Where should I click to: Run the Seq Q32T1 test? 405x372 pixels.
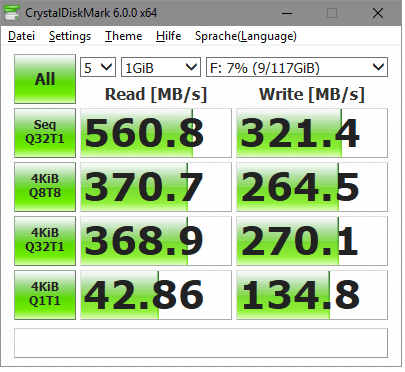45,133
